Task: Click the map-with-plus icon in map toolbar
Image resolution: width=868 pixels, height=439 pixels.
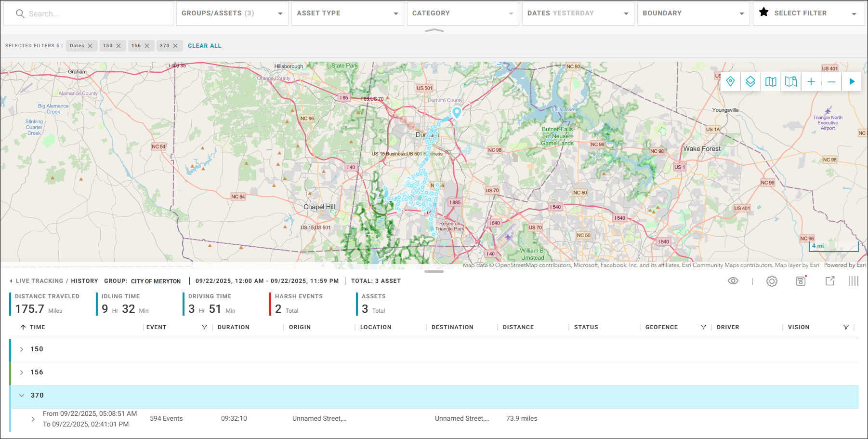Action: coord(791,81)
